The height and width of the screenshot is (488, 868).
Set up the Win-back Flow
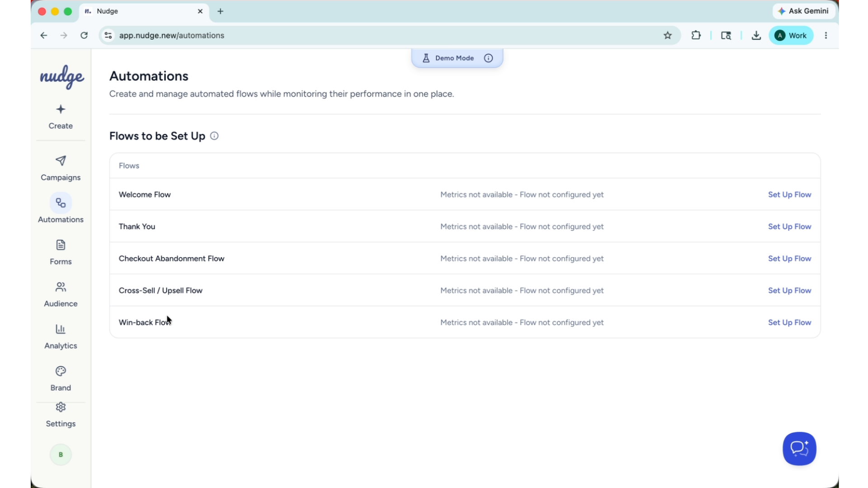pyautogui.click(x=789, y=323)
